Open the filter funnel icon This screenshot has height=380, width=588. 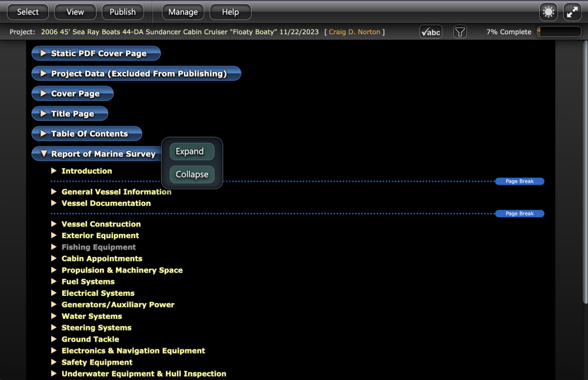point(460,32)
